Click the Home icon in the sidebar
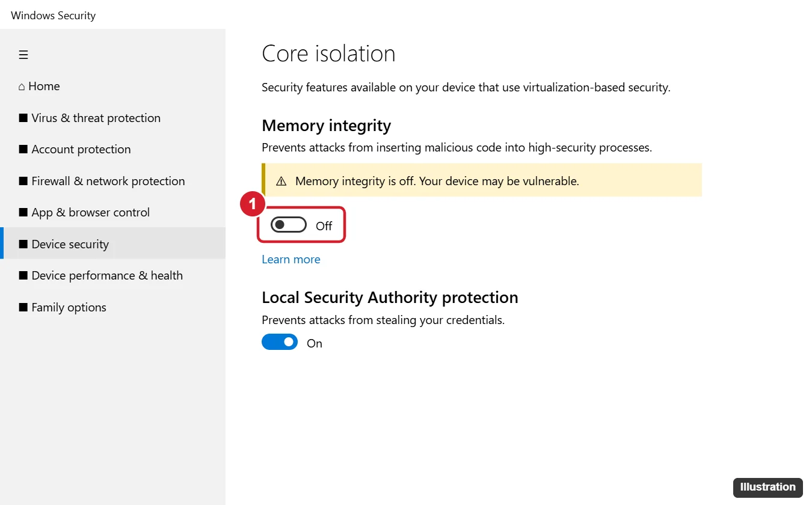Viewport: 812px width, 505px height. [22, 87]
